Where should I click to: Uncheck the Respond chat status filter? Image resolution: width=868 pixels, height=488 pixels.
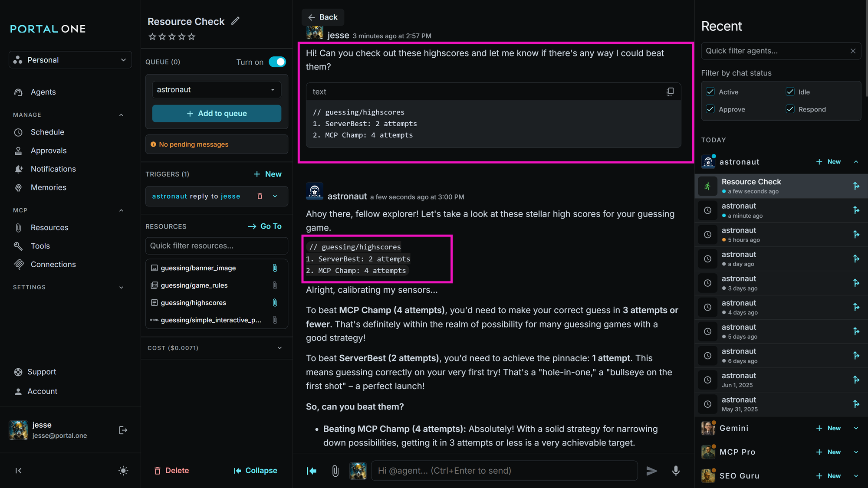(x=790, y=109)
